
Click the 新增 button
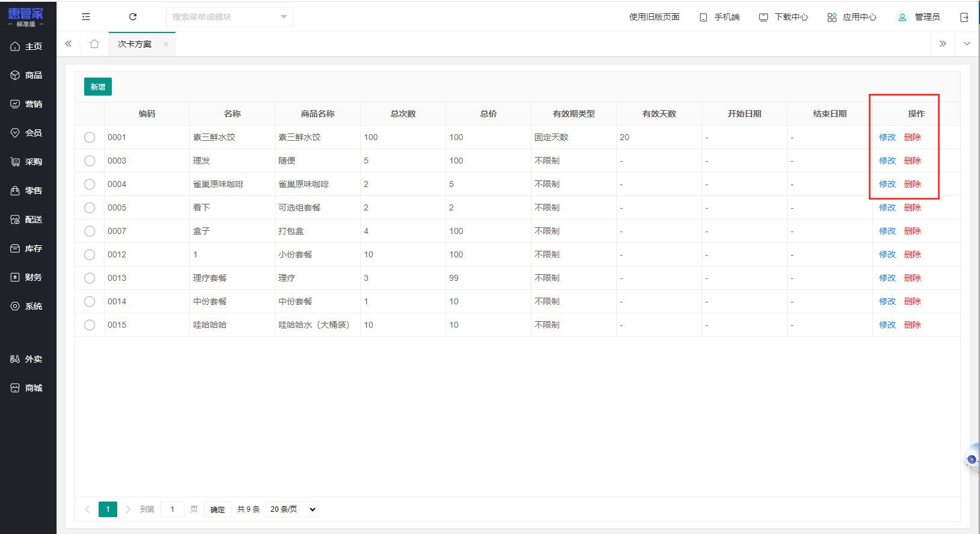tap(98, 87)
